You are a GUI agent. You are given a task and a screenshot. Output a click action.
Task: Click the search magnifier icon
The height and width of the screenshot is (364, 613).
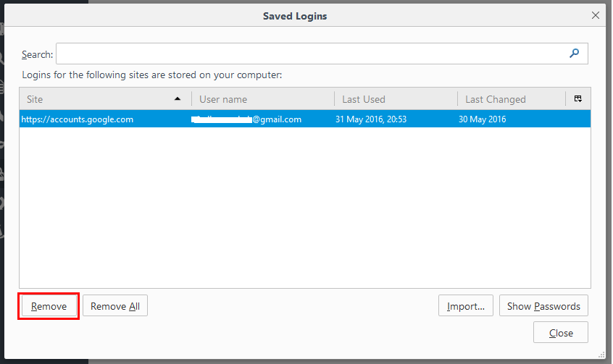pyautogui.click(x=575, y=53)
